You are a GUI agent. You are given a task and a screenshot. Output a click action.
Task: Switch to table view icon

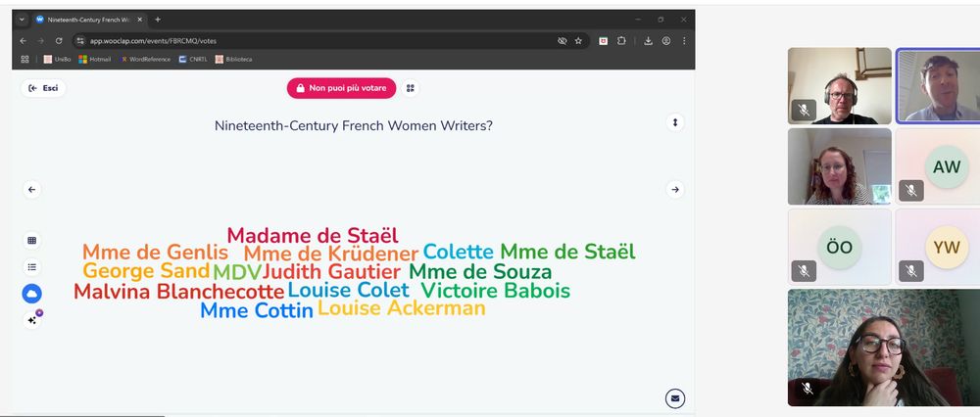pyautogui.click(x=32, y=241)
